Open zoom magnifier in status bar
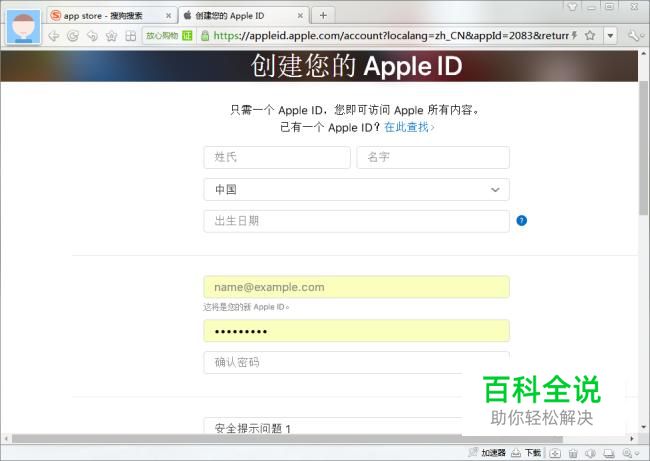The image size is (650, 461). (x=627, y=453)
